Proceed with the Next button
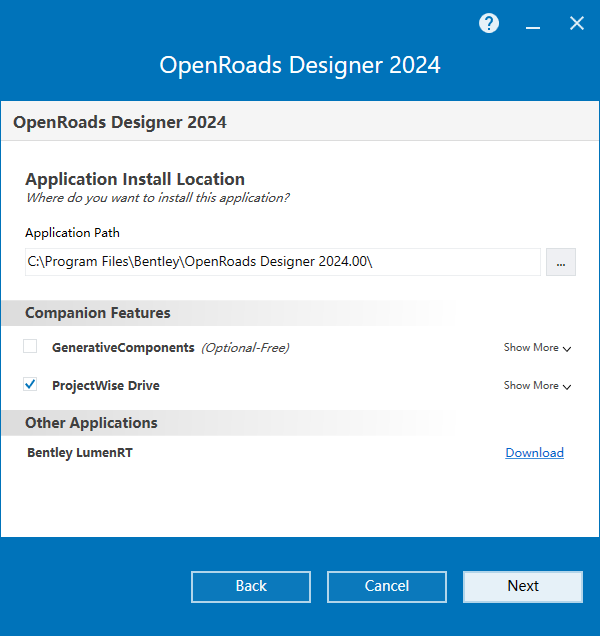 (523, 587)
